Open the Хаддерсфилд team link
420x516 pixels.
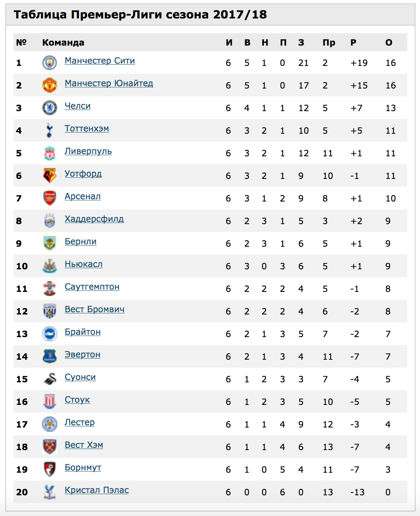click(94, 219)
